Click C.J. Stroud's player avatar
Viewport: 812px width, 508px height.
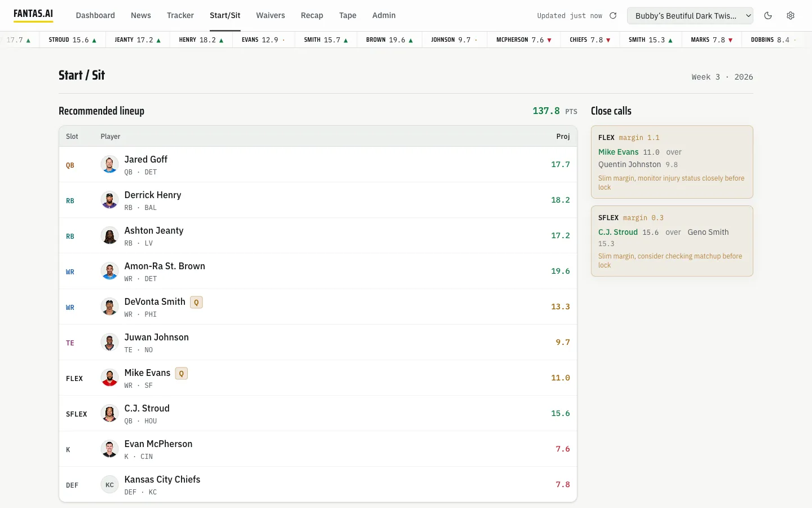(109, 413)
